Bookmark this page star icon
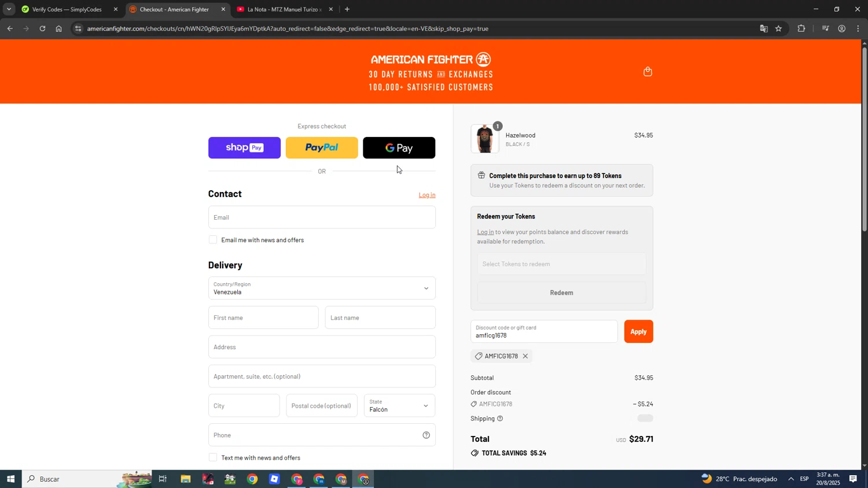 pyautogui.click(x=778, y=28)
